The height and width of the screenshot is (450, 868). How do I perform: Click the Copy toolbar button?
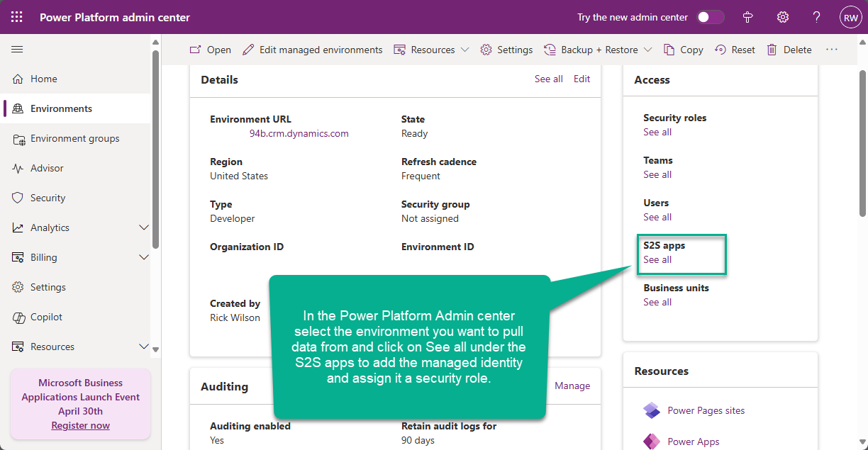pos(684,50)
